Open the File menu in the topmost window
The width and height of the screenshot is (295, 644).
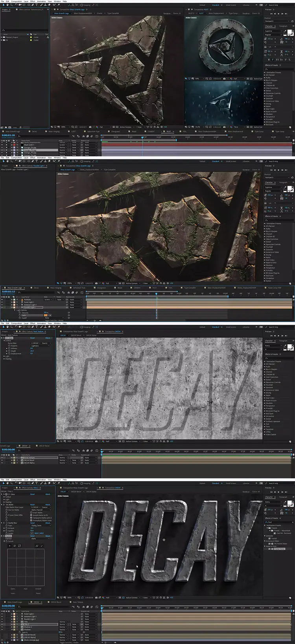[x=2, y=1]
